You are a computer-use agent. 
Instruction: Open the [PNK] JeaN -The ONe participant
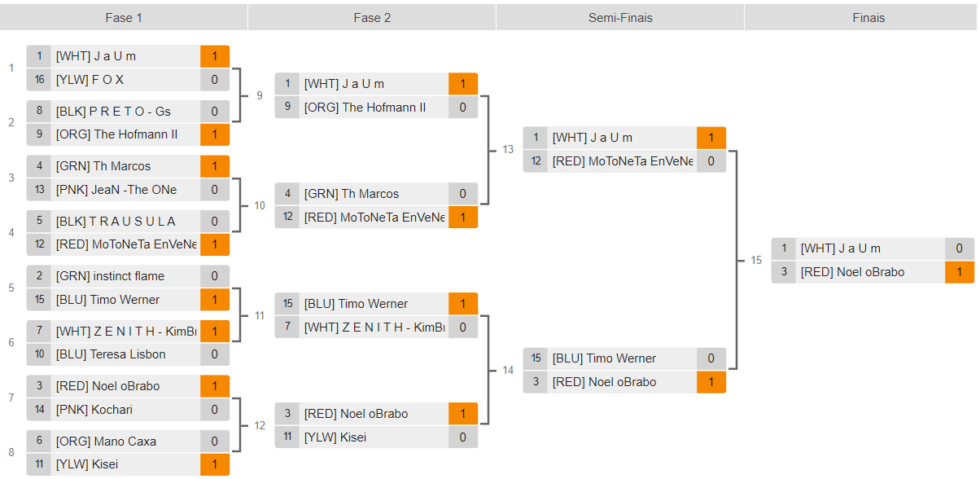[x=116, y=190]
